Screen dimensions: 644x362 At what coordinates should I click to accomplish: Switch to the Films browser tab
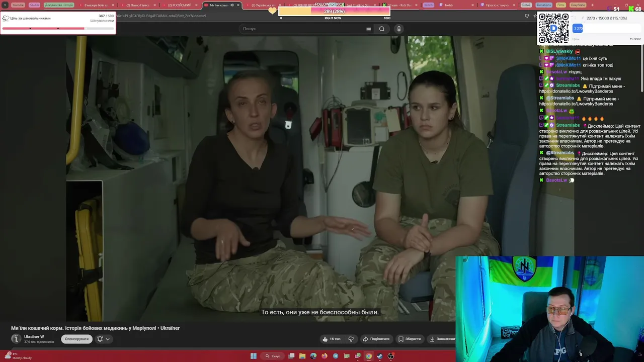click(560, 5)
